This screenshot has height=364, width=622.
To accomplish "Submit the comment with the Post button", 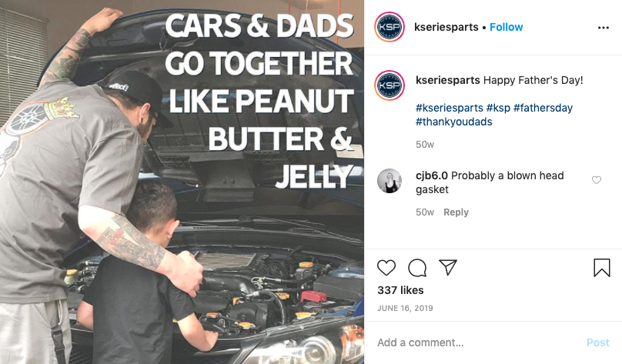I will coord(598,342).
